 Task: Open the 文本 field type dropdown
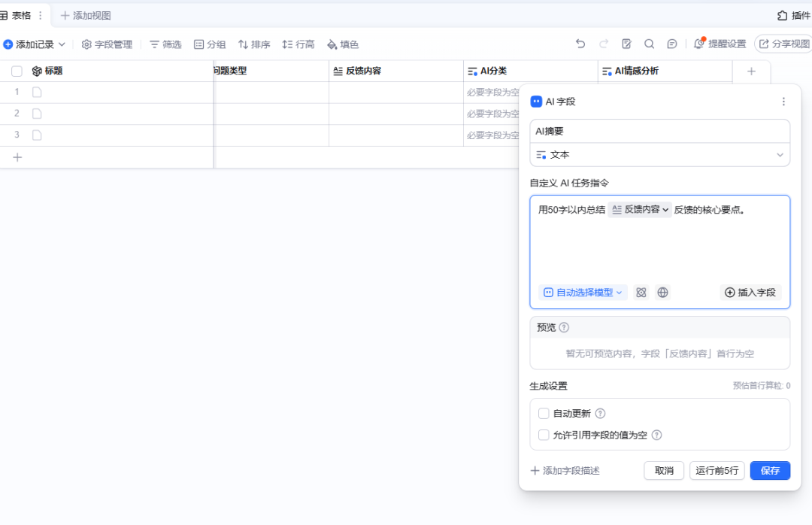[660, 155]
